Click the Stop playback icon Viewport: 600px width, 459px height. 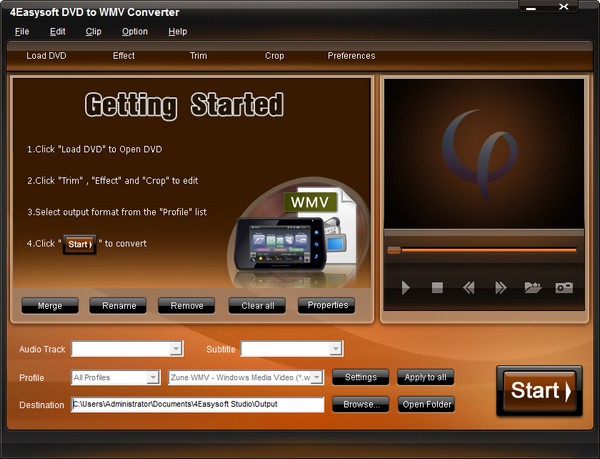coord(437,288)
